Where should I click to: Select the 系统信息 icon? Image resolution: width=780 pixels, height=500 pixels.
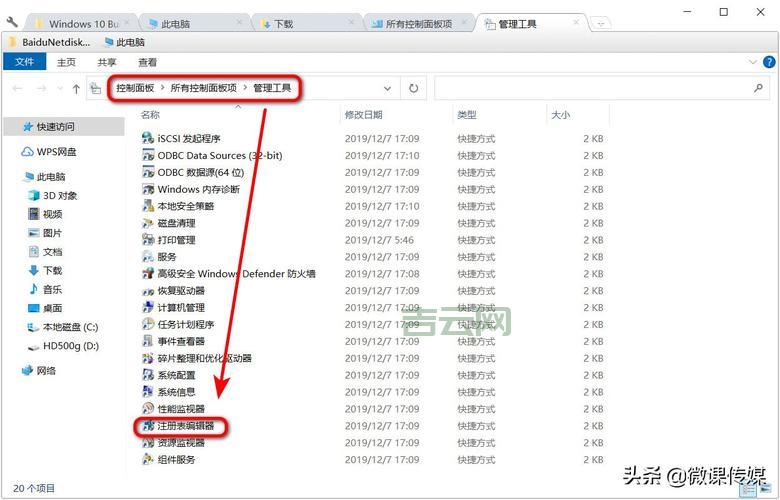pos(148,392)
